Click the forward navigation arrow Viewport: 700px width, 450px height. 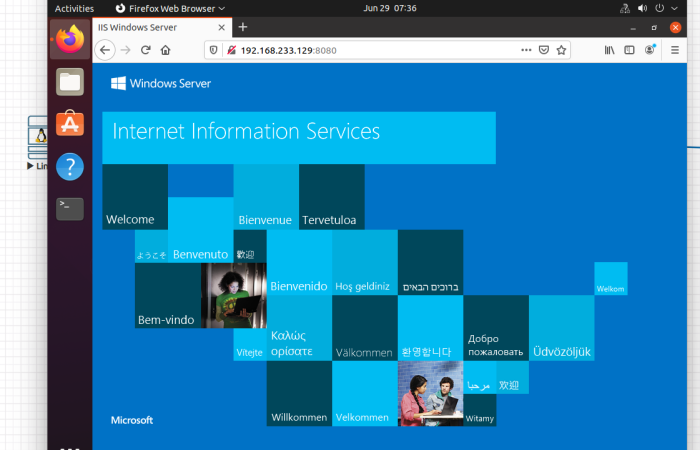[x=125, y=50]
